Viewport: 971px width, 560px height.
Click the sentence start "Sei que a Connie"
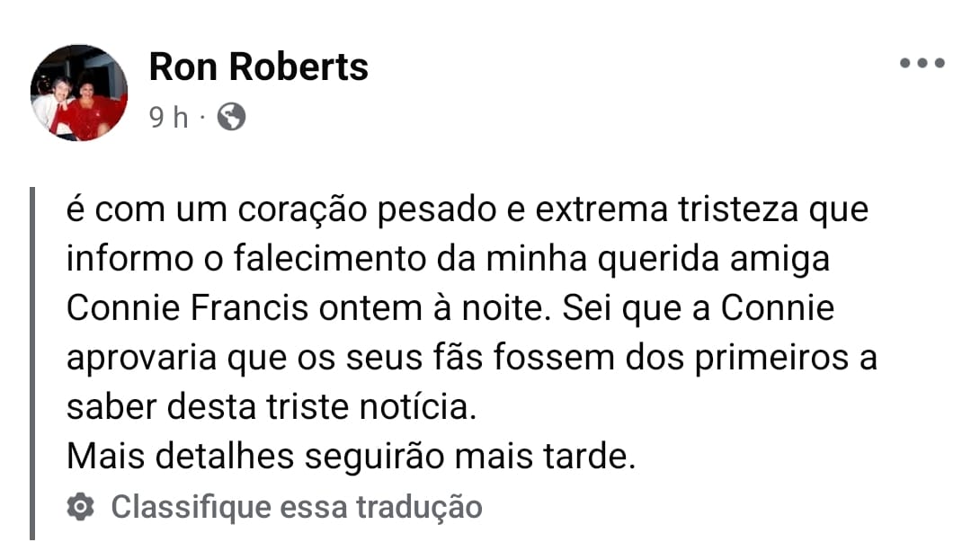[698, 308]
